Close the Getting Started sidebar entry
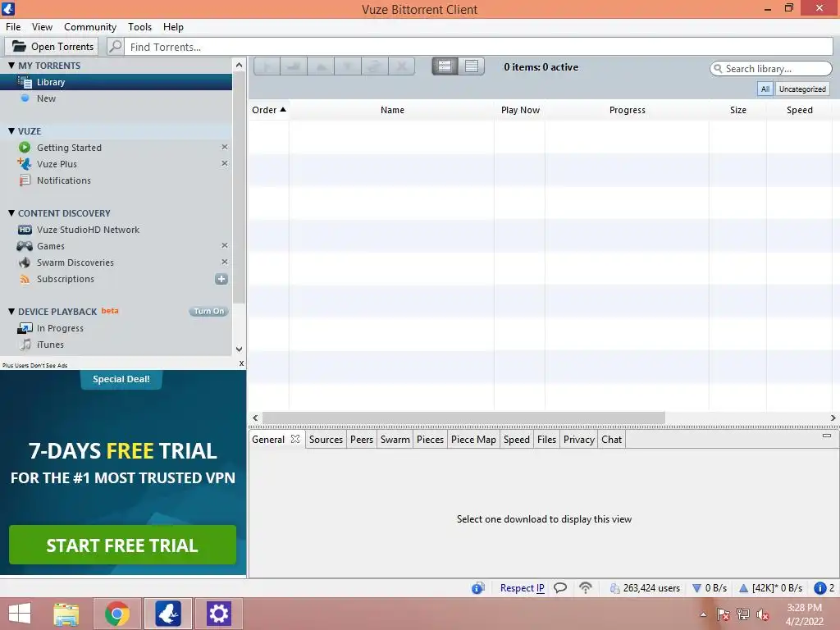Screen dimensions: 840x630 (225, 147)
